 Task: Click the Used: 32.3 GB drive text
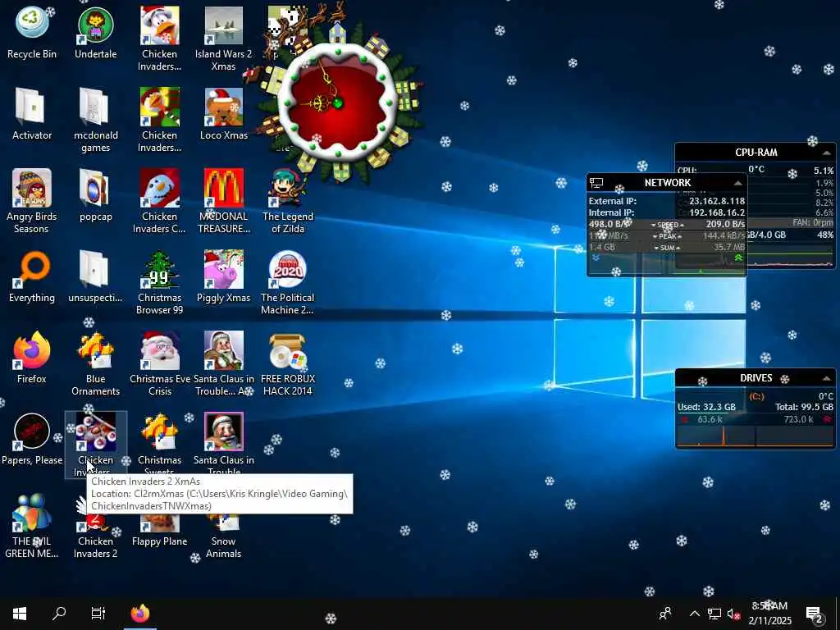click(x=706, y=407)
